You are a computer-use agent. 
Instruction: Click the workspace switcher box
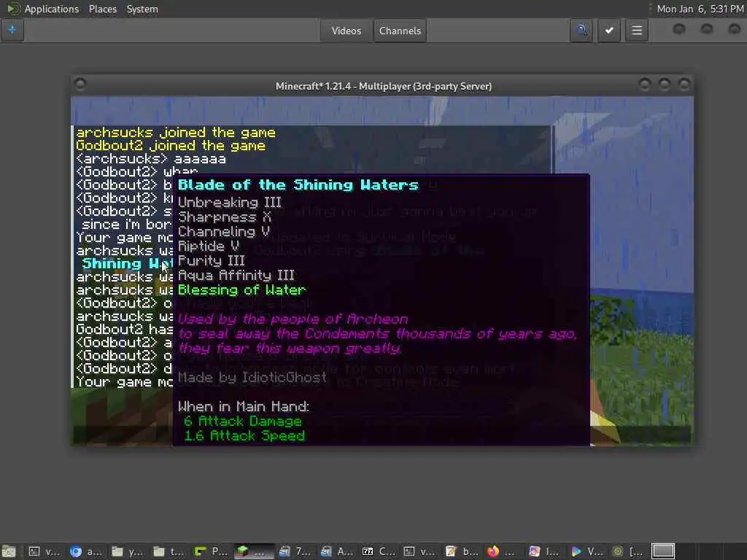(662, 551)
